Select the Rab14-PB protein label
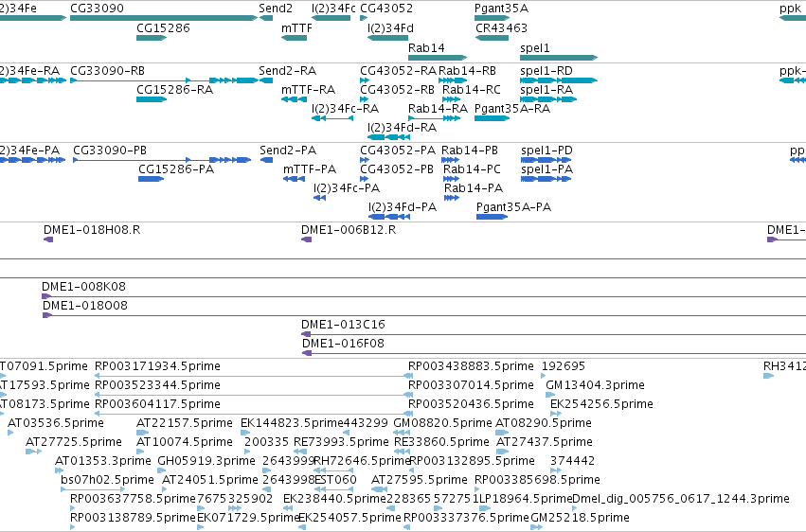 click(470, 151)
